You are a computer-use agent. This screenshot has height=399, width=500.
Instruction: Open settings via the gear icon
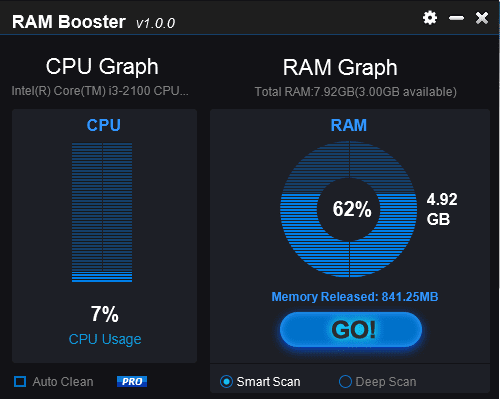point(430,18)
